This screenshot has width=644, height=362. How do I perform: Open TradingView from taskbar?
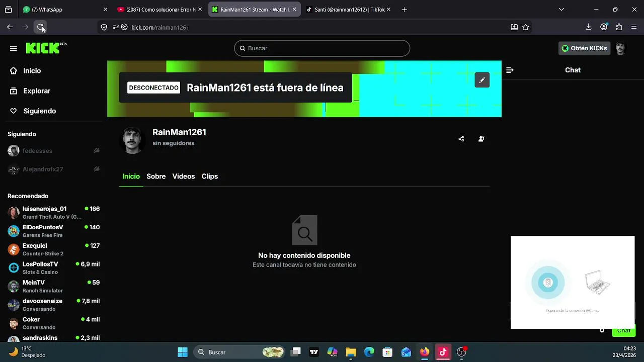pos(314,352)
